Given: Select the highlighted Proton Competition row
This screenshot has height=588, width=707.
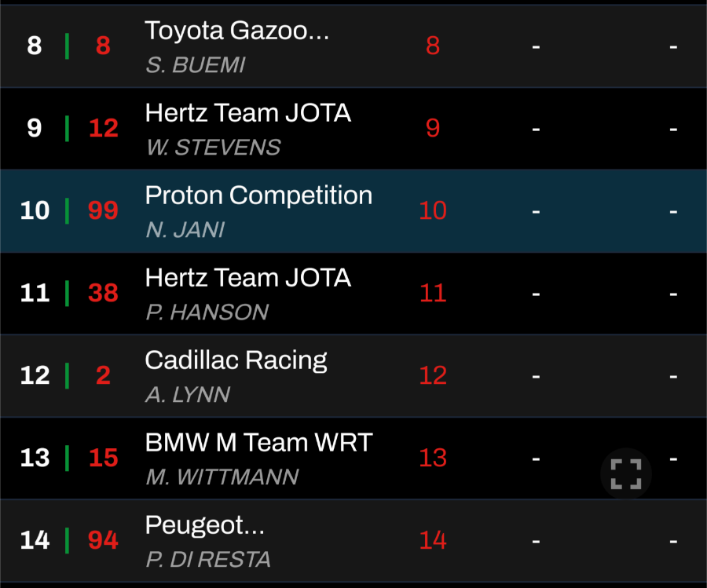Looking at the screenshot, I should pyautogui.click(x=353, y=211).
